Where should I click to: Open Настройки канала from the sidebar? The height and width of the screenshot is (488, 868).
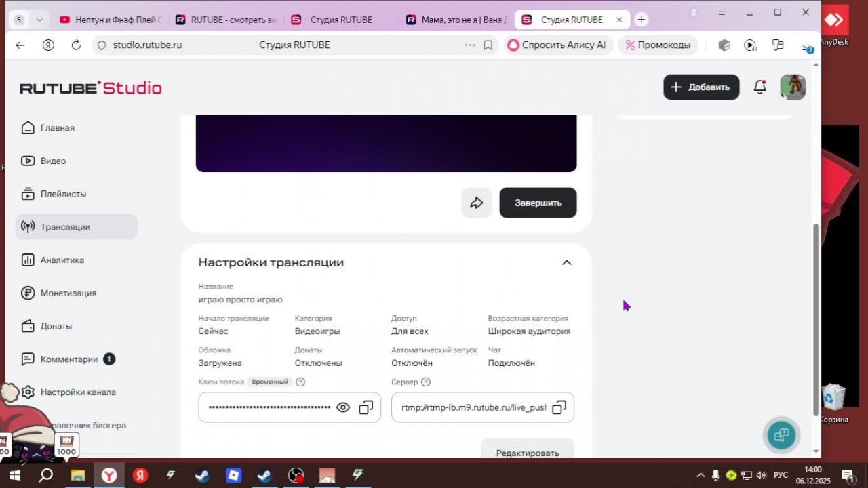(x=78, y=392)
